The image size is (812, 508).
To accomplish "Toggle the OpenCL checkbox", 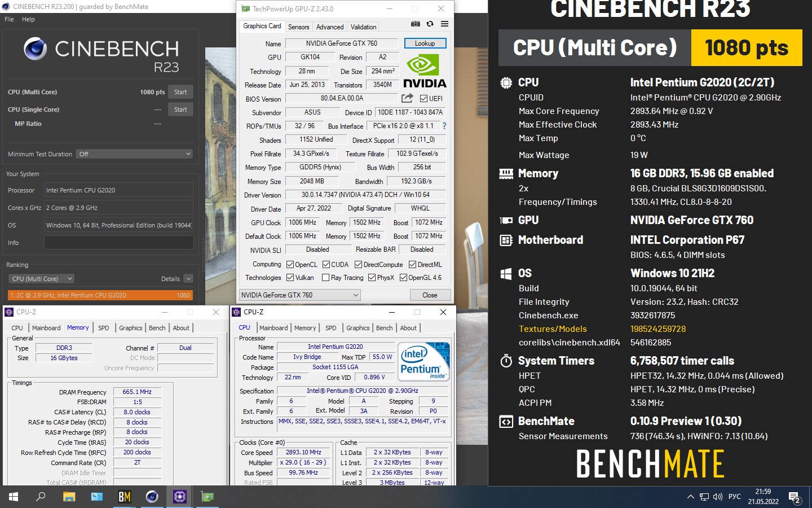I will tap(290, 264).
